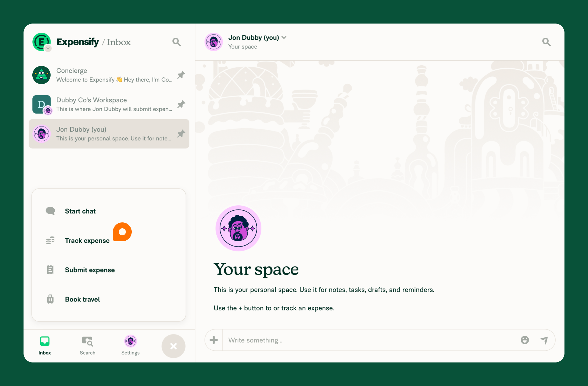Open the Inbox tab at bottom
This screenshot has height=386, width=588.
pyautogui.click(x=44, y=345)
